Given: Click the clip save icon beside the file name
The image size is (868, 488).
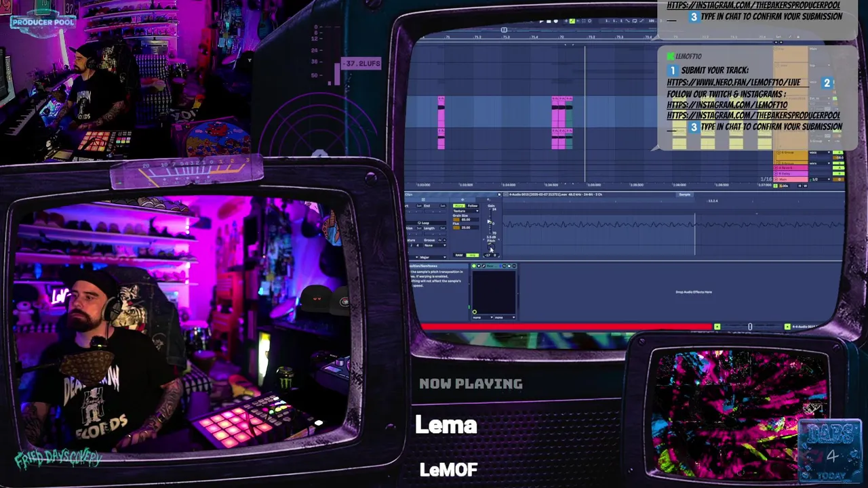Looking at the screenshot, I should tap(499, 195).
